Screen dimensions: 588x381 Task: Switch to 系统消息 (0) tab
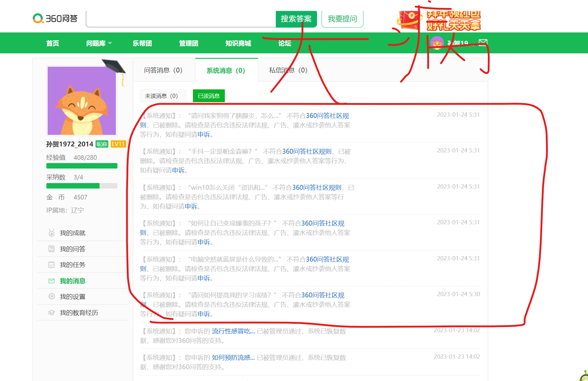pos(226,70)
